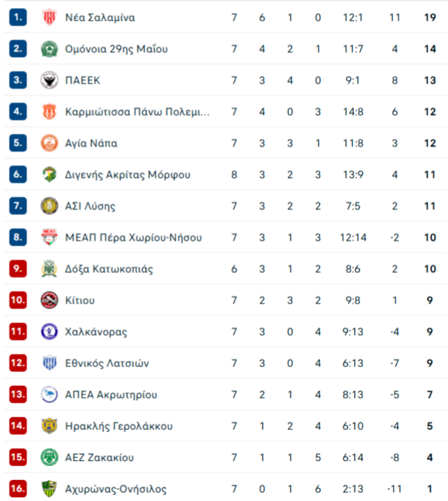Select the Εθνικός Λατσιών team name
This screenshot has height=501, width=448.
click(x=107, y=363)
